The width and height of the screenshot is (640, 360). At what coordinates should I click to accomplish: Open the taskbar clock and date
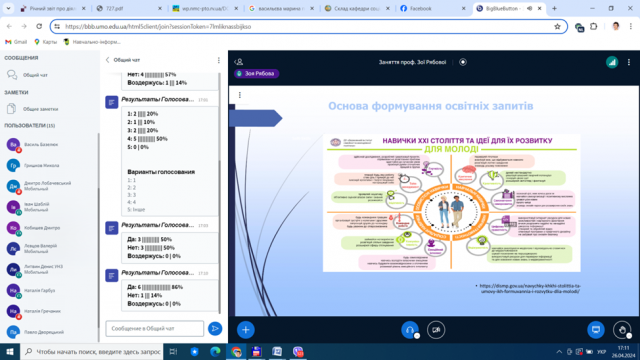pyautogui.click(x=623, y=352)
